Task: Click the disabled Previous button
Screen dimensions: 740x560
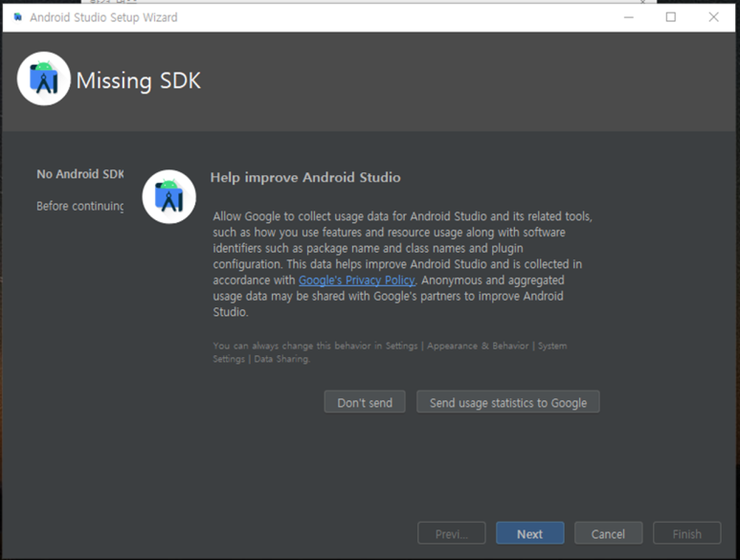Action: (x=451, y=533)
